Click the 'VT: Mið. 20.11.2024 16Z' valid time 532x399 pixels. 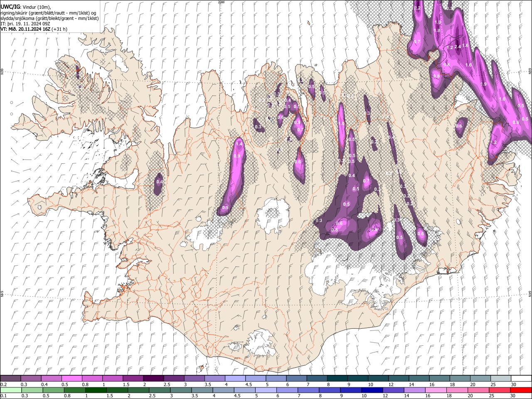tap(26, 29)
